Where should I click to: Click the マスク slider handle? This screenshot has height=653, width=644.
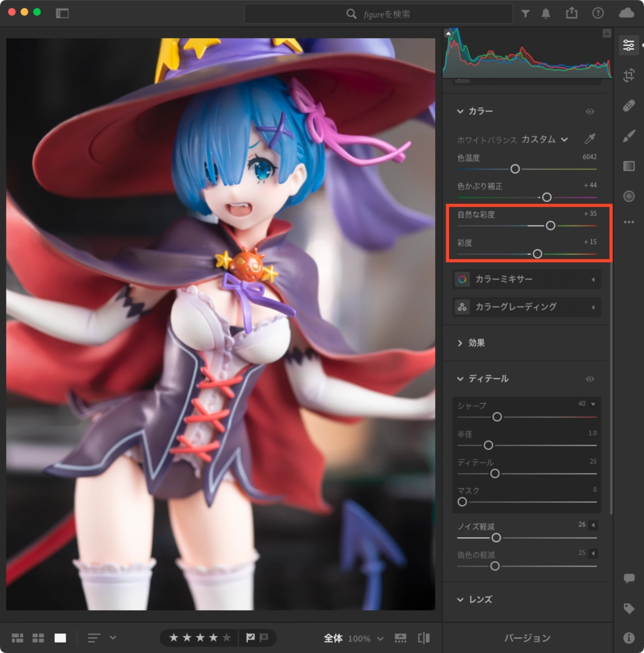pyautogui.click(x=462, y=502)
